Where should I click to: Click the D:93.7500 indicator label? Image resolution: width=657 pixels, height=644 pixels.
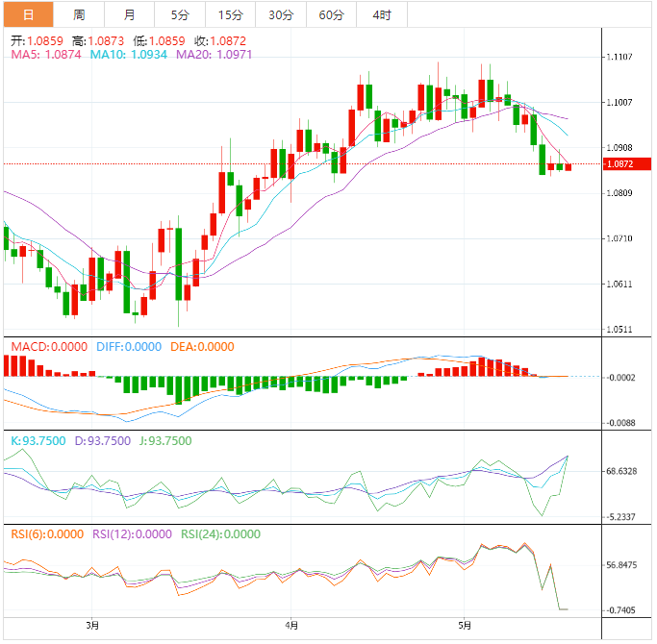(103, 442)
